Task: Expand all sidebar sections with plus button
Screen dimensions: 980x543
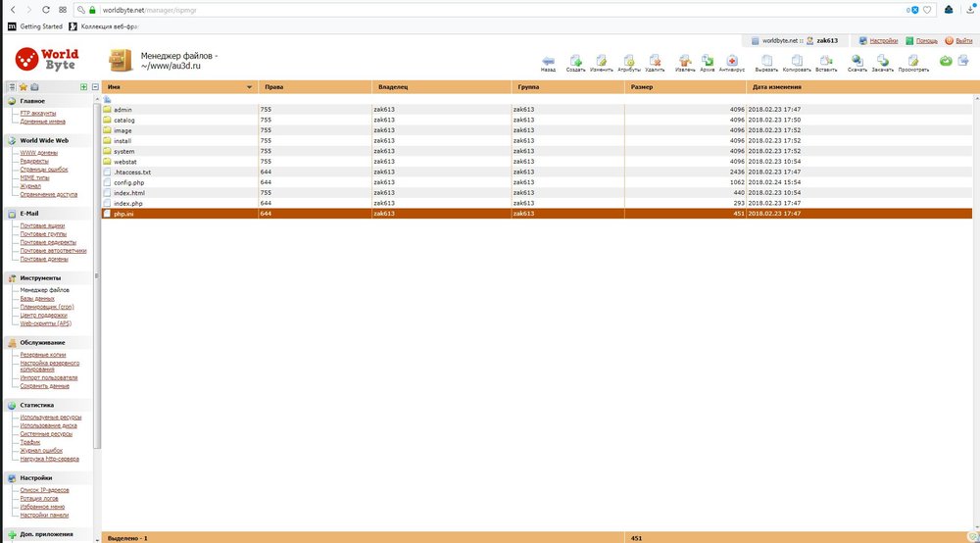Action: pyautogui.click(x=84, y=87)
